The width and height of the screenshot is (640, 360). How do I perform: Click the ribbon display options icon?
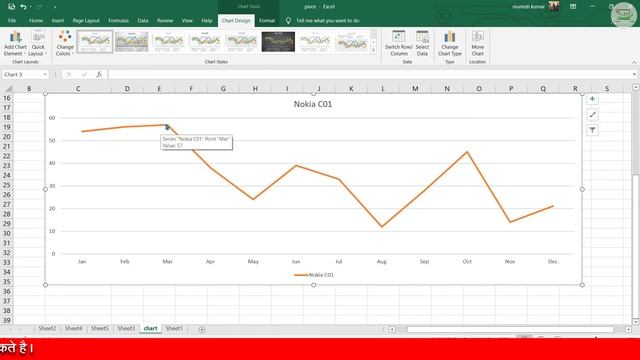(x=573, y=7)
